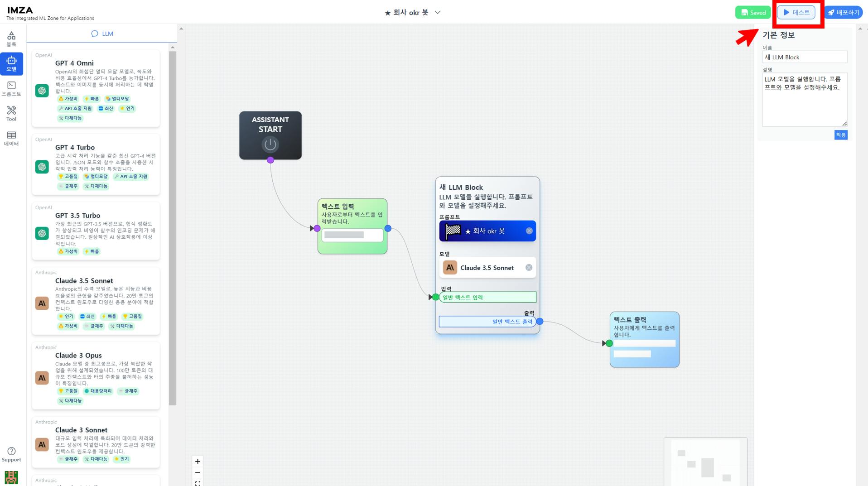Zoom out the canvas with minus button

(x=198, y=472)
